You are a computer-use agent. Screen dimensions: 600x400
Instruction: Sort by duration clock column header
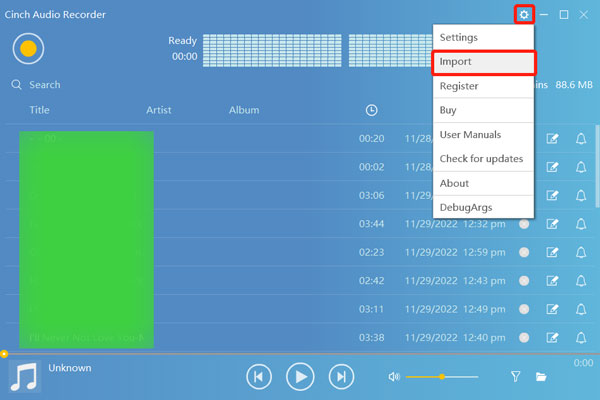[x=371, y=110]
